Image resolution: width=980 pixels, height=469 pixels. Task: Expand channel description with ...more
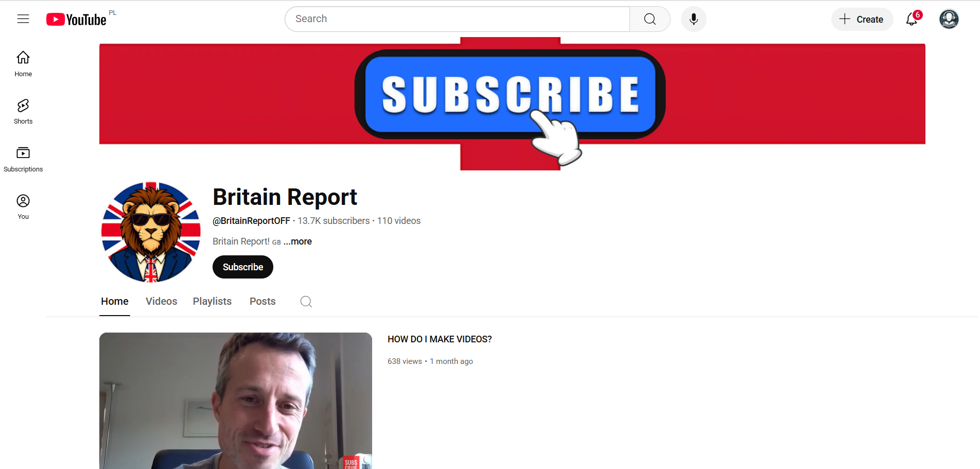click(x=297, y=241)
